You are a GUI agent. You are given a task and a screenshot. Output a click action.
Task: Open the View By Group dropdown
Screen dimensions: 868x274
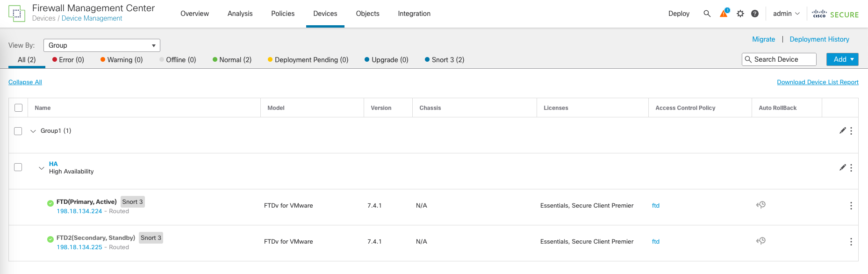coord(102,45)
